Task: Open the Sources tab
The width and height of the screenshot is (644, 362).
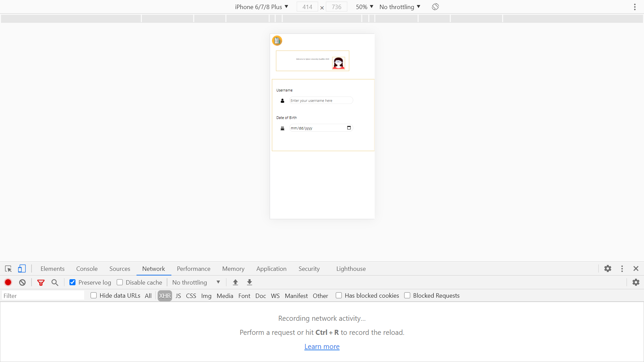Action: tap(120, 269)
